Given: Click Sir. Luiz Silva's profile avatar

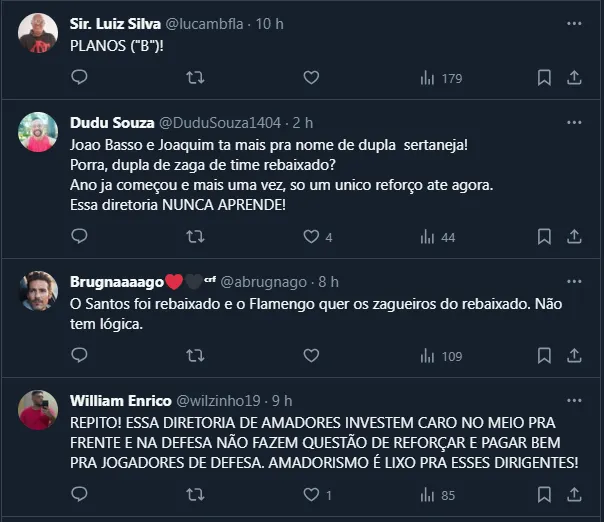Looking at the screenshot, I should tap(38, 32).
